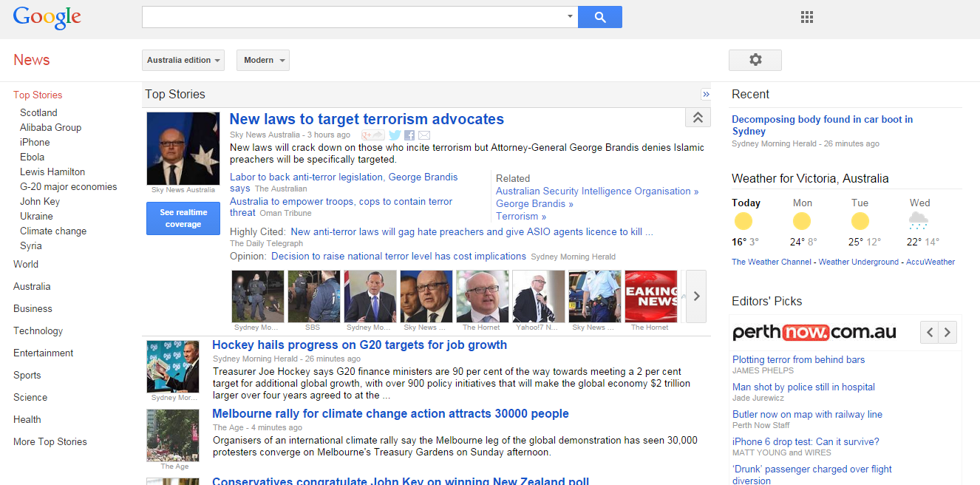Screen dimensions: 980x485
Task: Select the Ukraine topic
Action: 36,216
